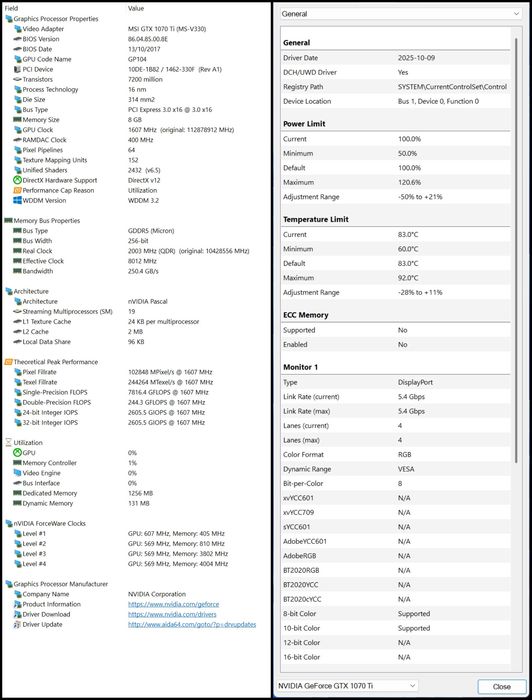Click the Field column header

pos(12,8)
